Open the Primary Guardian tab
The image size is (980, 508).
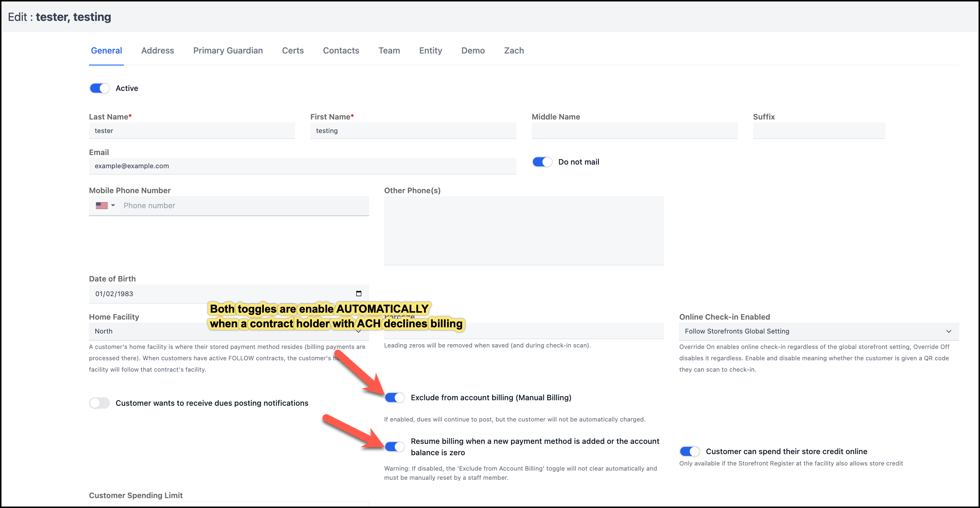point(228,51)
